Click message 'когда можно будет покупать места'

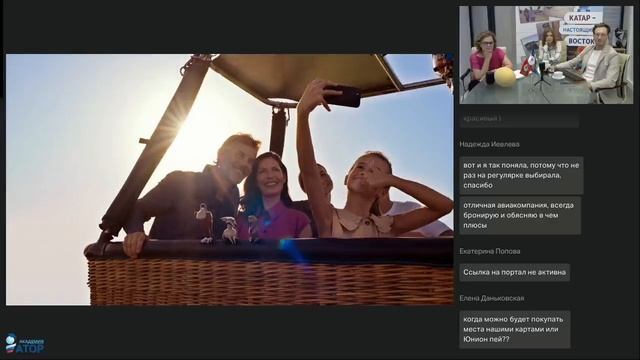(515, 329)
